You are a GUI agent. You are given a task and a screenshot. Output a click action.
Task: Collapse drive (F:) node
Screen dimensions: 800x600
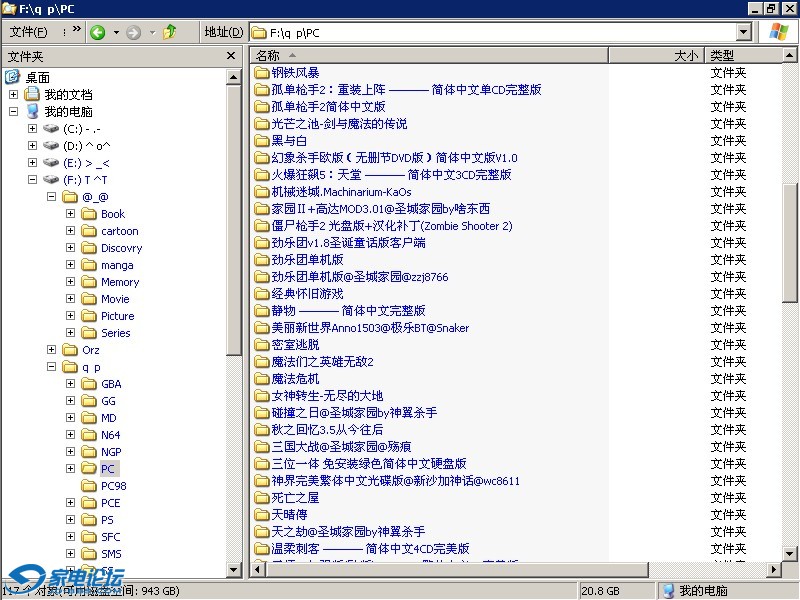point(32,179)
